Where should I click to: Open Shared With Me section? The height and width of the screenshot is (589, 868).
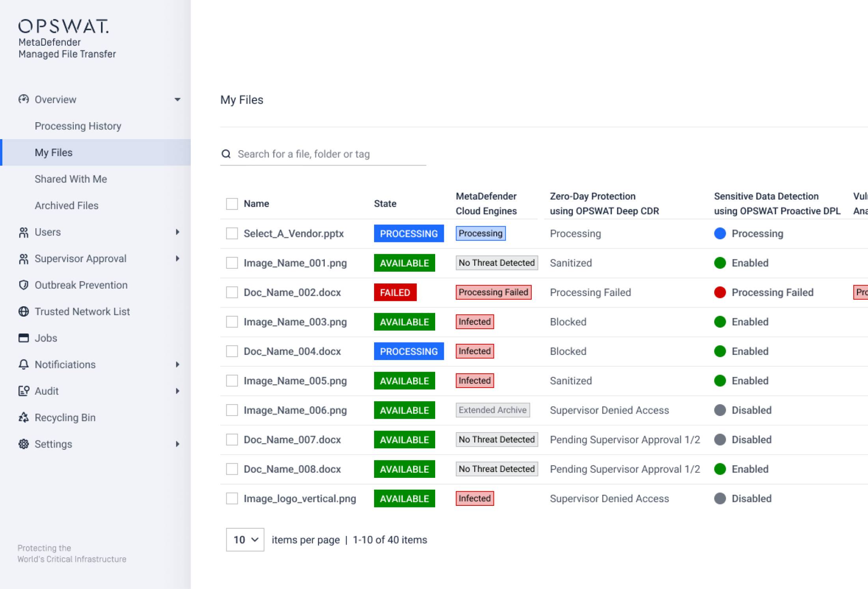pyautogui.click(x=95, y=179)
